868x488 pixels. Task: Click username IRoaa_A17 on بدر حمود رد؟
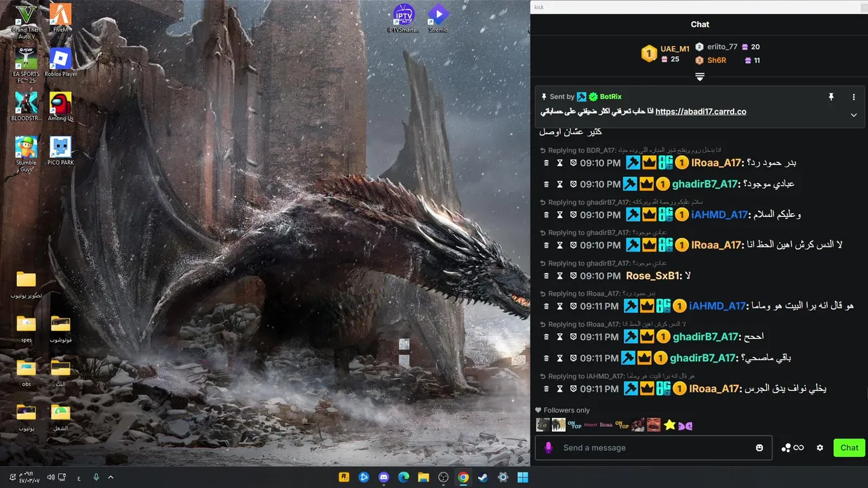pyautogui.click(x=717, y=163)
